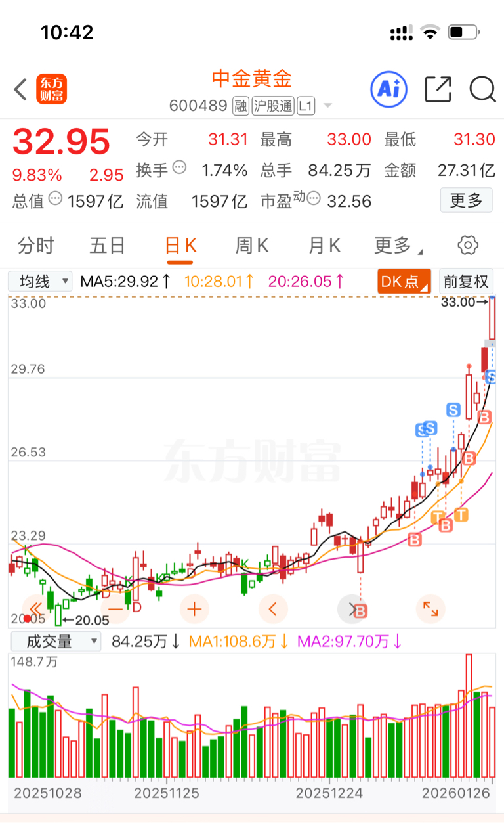This screenshot has height=823, width=504.
Task: Open the search magnifier
Action: click(x=482, y=89)
